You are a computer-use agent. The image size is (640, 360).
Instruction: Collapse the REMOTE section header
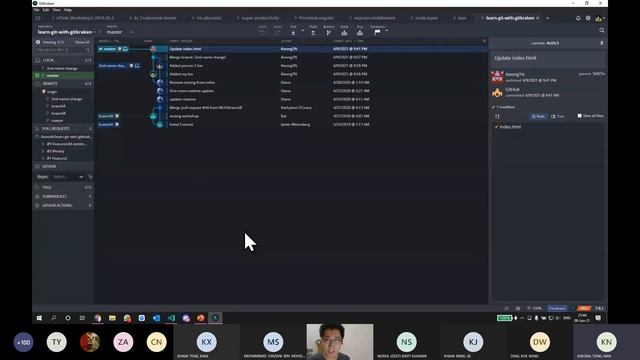coord(63,84)
